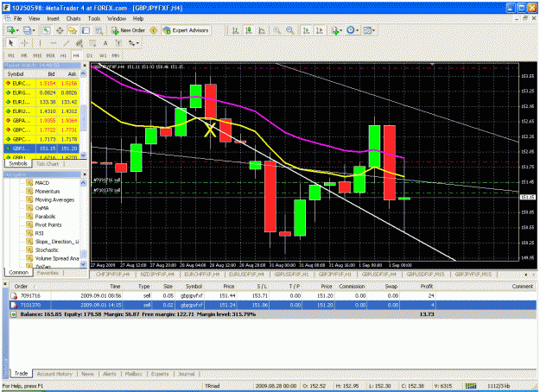Open the Strategy Tester magnifier icon
The width and height of the screenshot is (540, 392).
point(99,30)
